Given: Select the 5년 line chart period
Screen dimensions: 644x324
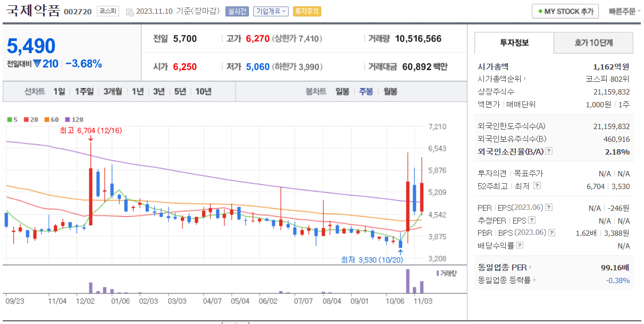Looking at the screenshot, I should (180, 91).
